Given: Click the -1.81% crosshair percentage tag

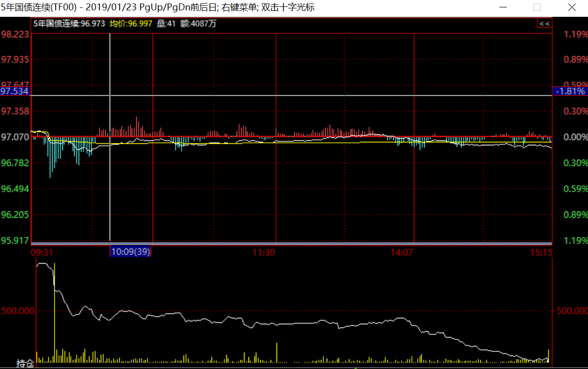Looking at the screenshot, I should (570, 91).
